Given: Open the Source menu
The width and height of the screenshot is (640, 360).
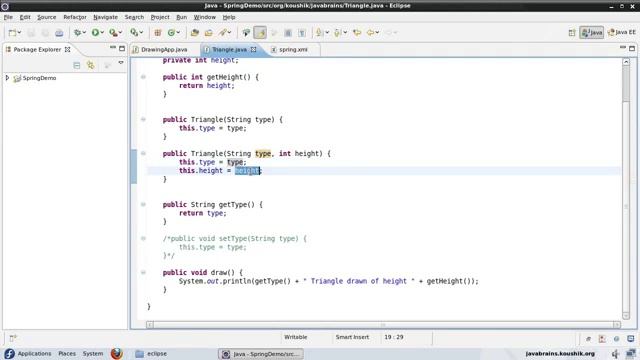Looking at the screenshot, I should click(47, 17).
